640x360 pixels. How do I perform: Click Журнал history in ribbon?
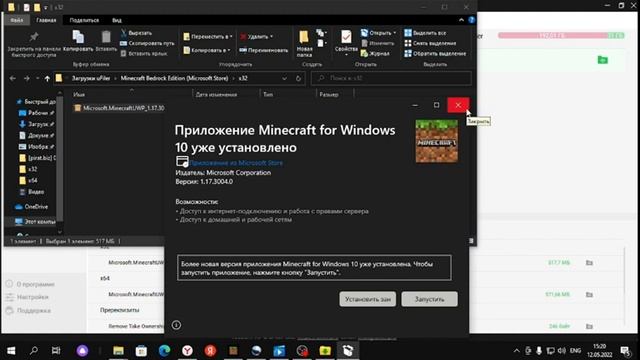coord(375,53)
